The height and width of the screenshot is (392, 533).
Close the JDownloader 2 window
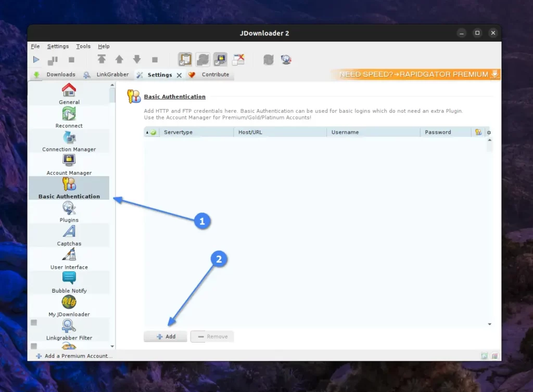coord(493,33)
